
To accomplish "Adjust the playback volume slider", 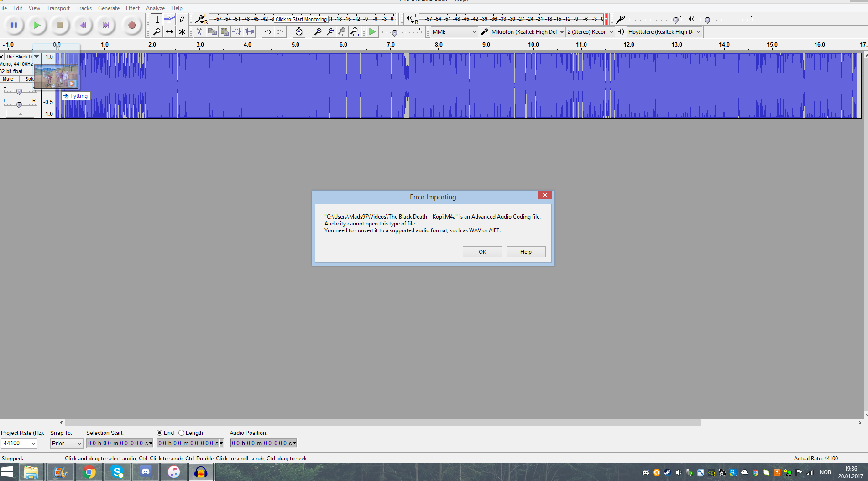I will tap(727, 19).
